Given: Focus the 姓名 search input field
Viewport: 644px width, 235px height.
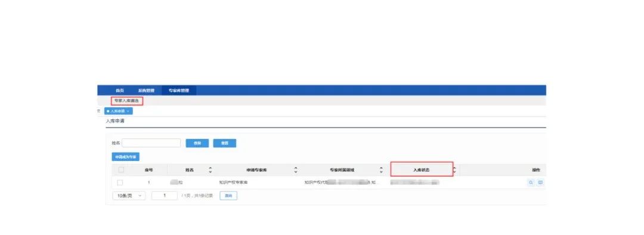Looking at the screenshot, I should (x=151, y=143).
